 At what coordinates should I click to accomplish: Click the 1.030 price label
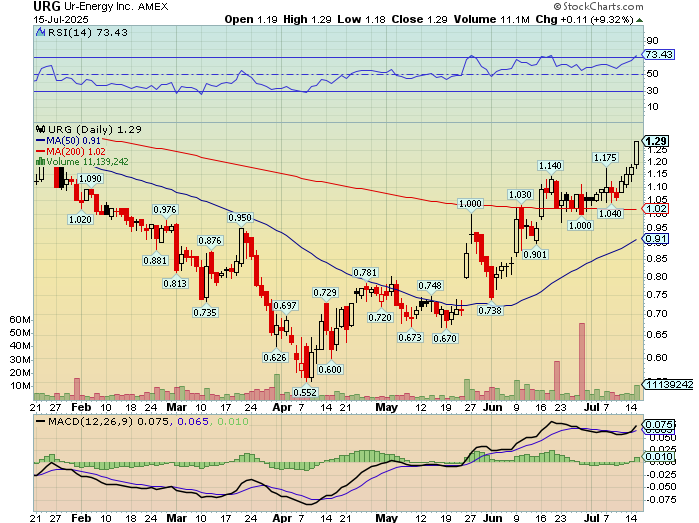[520, 194]
